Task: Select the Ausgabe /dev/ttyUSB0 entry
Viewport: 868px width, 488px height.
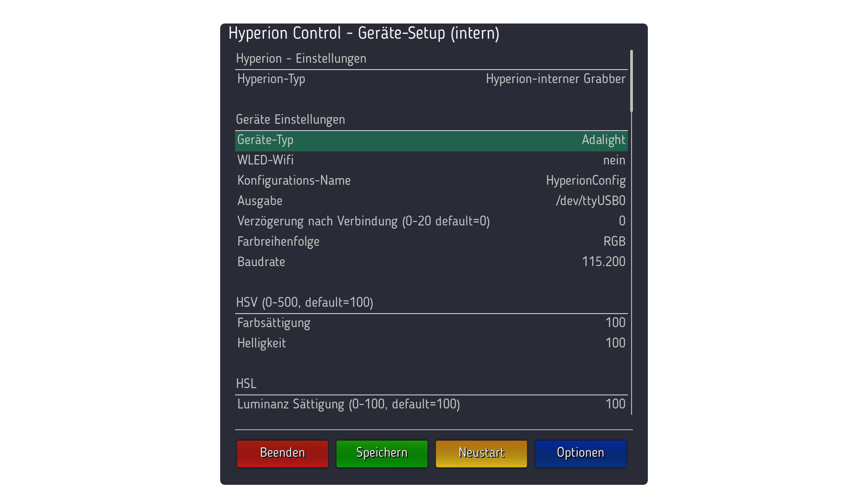Action: [431, 201]
